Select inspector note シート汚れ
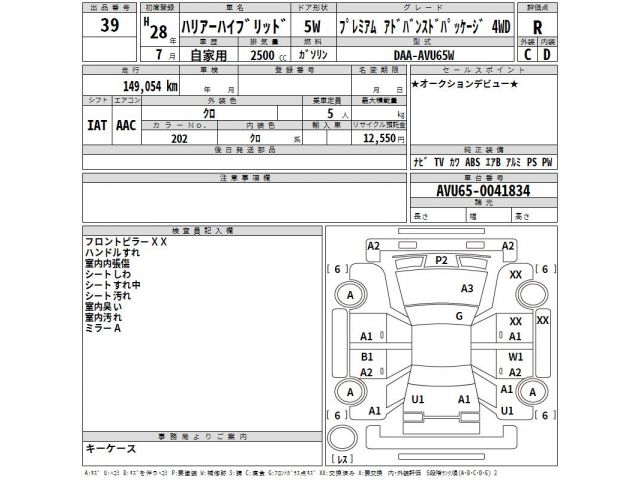The height and width of the screenshot is (480, 640). tap(108, 296)
